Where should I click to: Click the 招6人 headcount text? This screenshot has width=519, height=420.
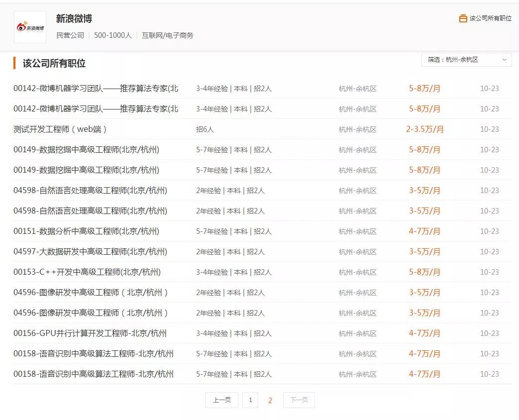pos(205,129)
